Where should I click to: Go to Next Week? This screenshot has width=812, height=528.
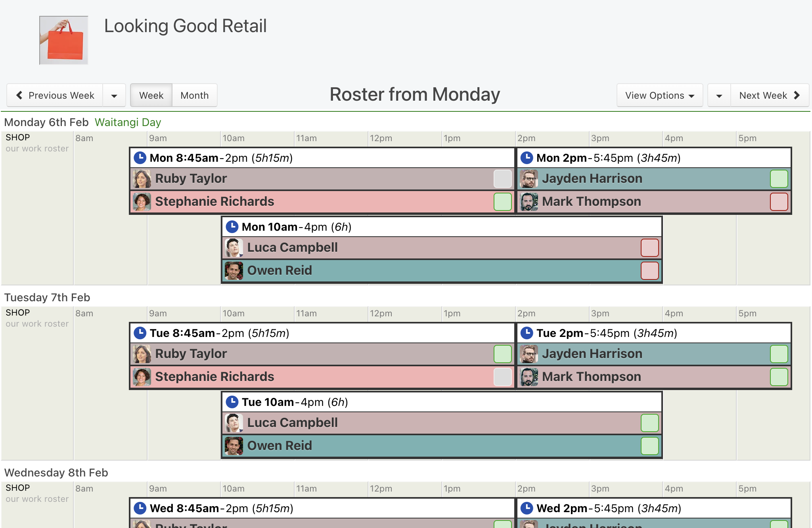[x=770, y=95]
